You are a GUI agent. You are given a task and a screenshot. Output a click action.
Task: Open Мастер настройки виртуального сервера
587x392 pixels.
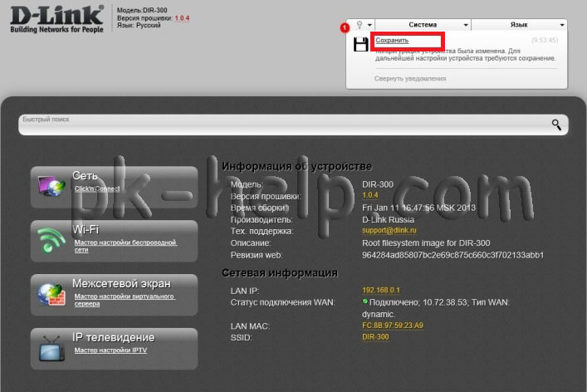tap(125, 300)
